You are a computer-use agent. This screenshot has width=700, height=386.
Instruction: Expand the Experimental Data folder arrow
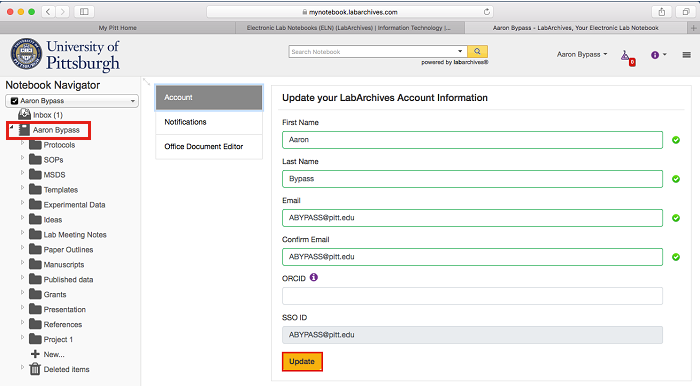pos(22,203)
